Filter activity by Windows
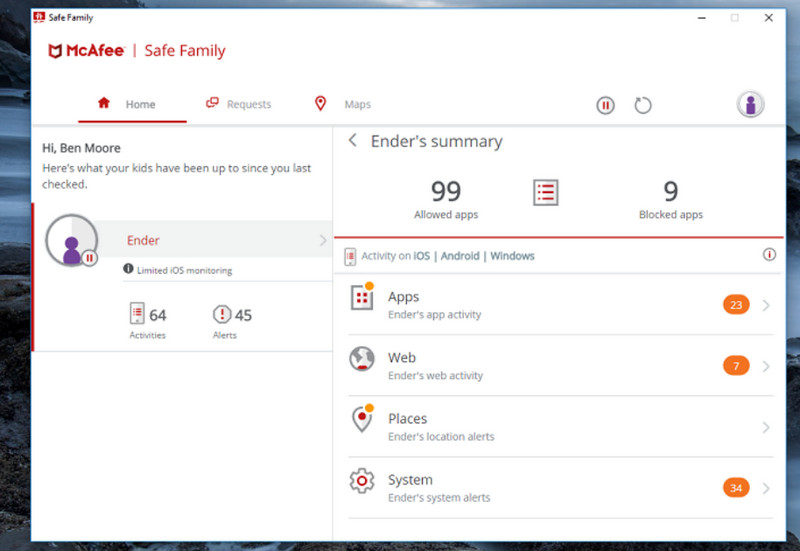Image resolution: width=800 pixels, height=551 pixels. tap(512, 256)
